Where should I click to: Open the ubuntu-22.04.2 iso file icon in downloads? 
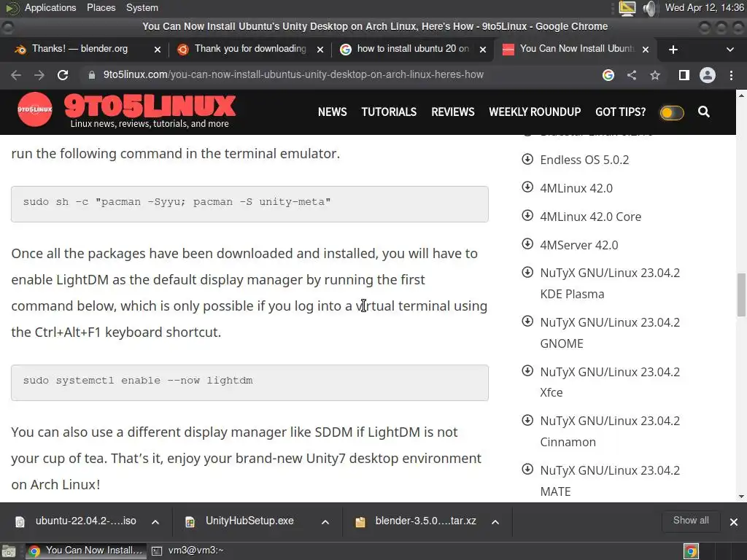pyautogui.click(x=20, y=522)
